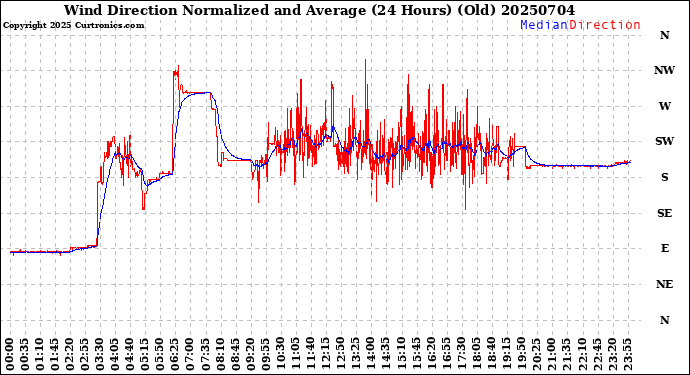Click the 08:10 time label
This screenshot has width=690, height=375.
220,355
